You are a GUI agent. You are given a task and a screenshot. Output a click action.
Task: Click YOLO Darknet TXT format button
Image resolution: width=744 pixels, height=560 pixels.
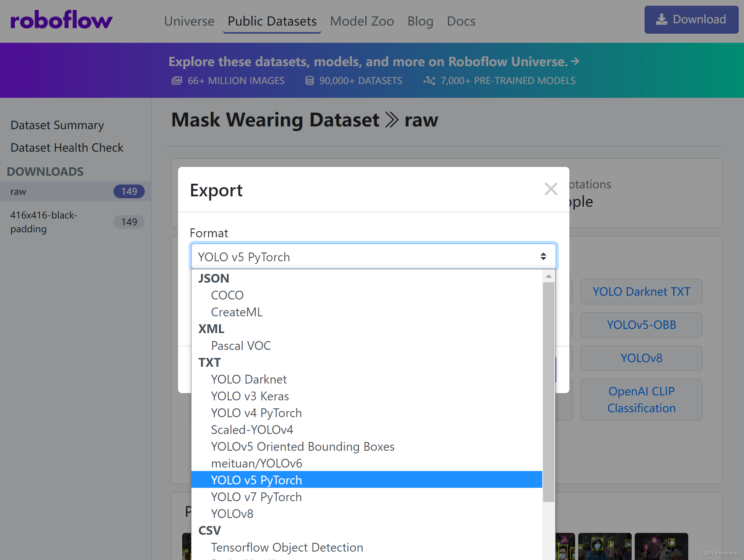click(x=641, y=291)
